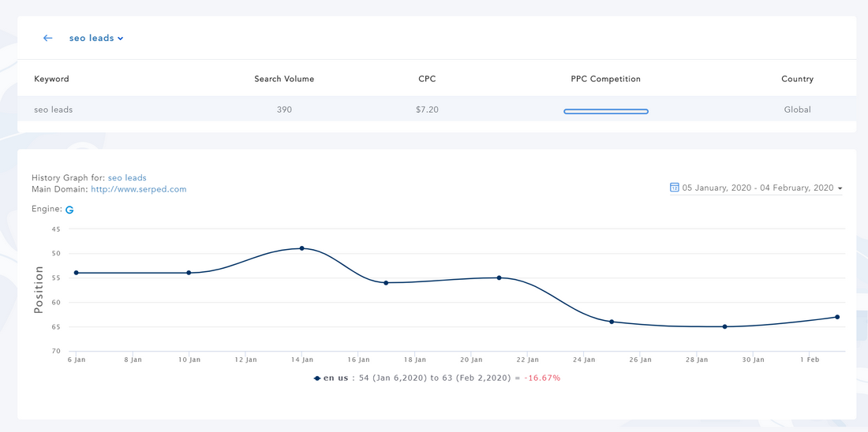Click the 10 Jan data point

click(189, 273)
